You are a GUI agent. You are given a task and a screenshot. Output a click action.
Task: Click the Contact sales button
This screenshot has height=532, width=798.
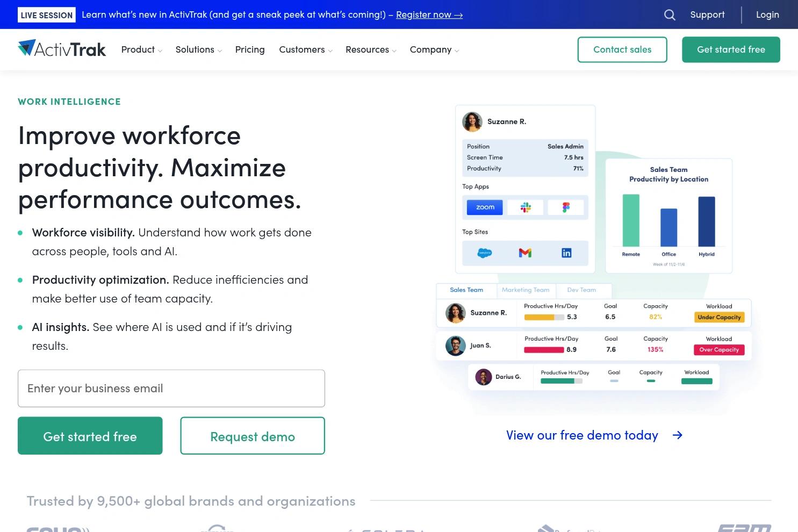622,49
